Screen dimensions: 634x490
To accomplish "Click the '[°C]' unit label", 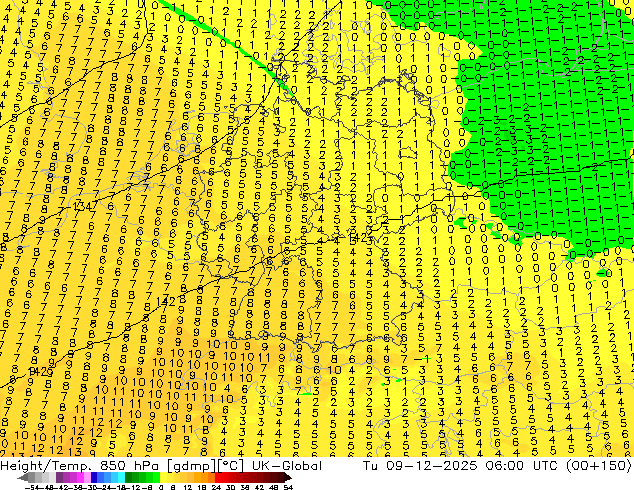I will (231, 466).
